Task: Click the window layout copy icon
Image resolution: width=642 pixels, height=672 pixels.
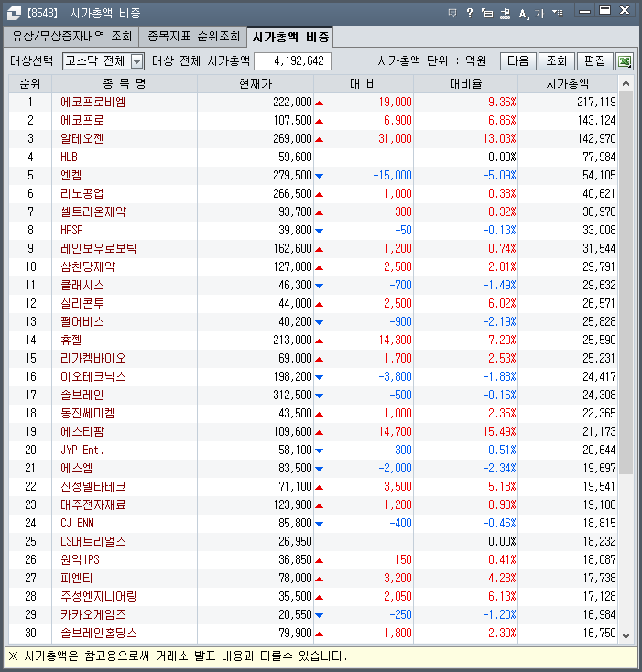Action: (x=487, y=14)
